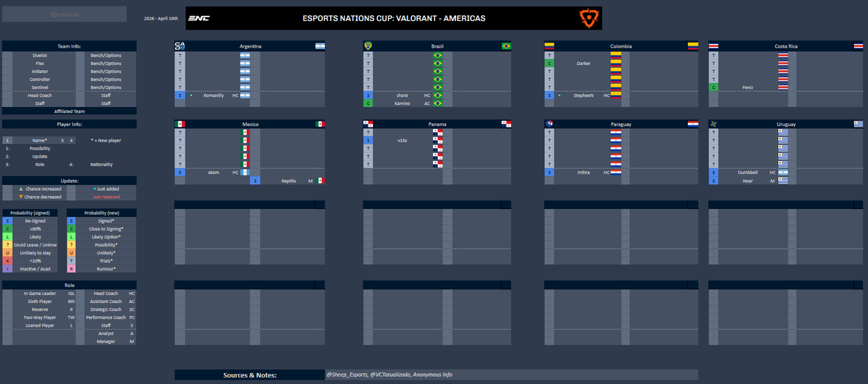
Task: Click the CADE logo beside Argentina
Action: 180,46
